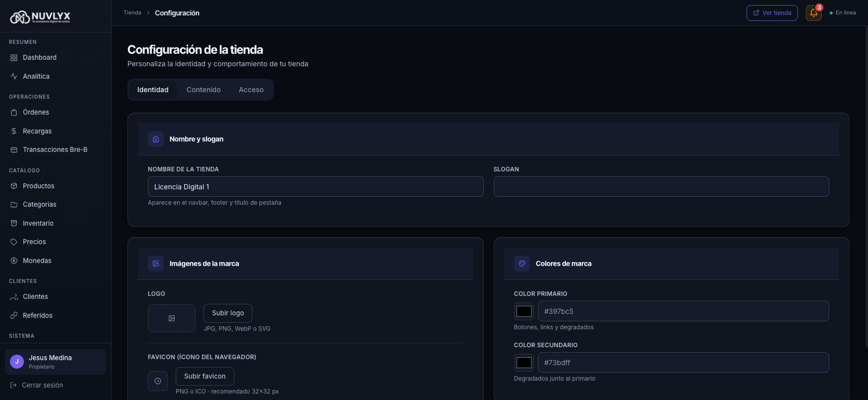Click the Recargas dollar icon

(x=14, y=131)
